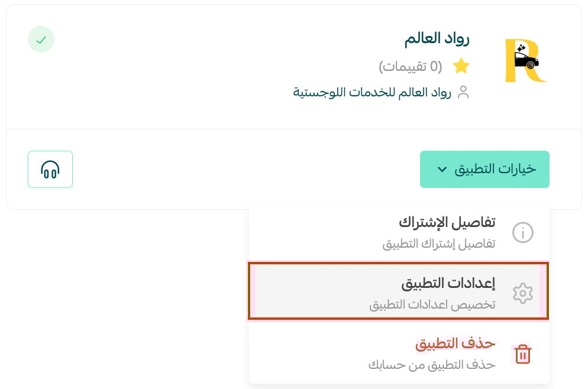Click the info circle icon for subscription details

pyautogui.click(x=523, y=232)
